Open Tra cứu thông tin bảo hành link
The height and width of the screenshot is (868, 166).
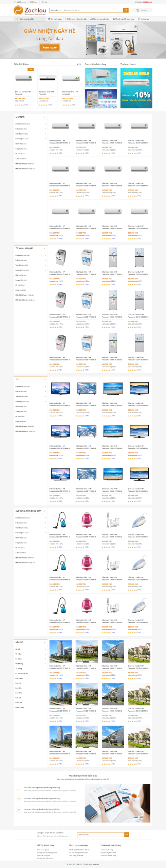[x=78, y=852]
